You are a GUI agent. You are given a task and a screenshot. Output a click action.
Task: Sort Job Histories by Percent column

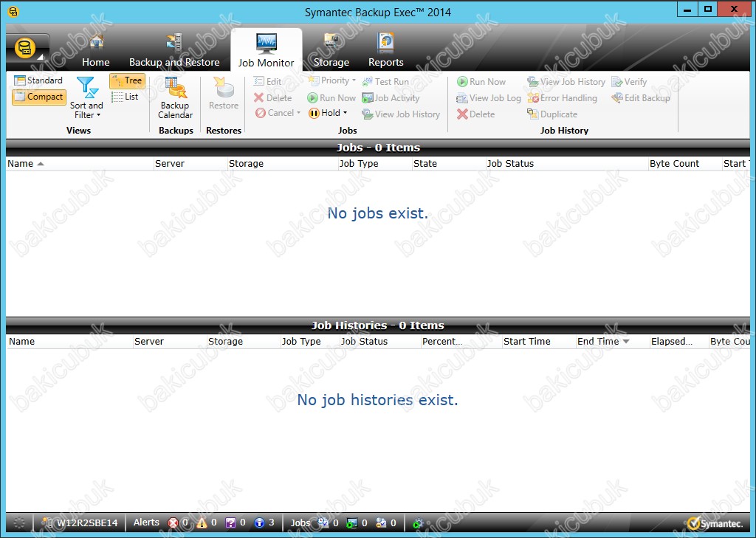(x=461, y=341)
